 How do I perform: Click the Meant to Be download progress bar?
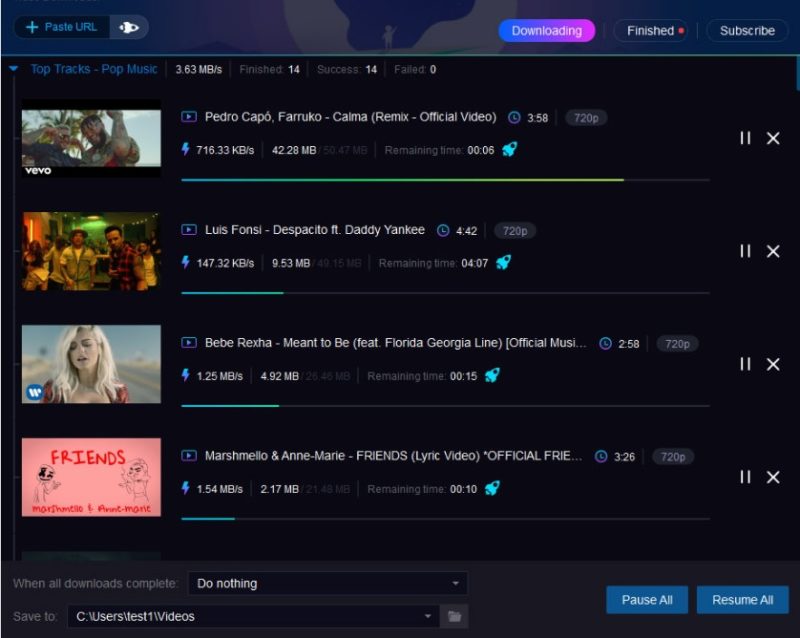click(x=445, y=406)
